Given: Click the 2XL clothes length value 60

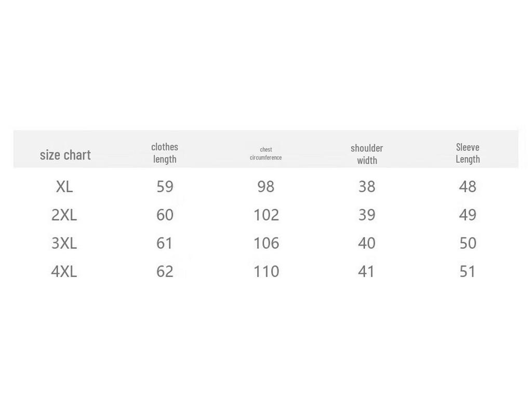Looking at the screenshot, I should (165, 215).
